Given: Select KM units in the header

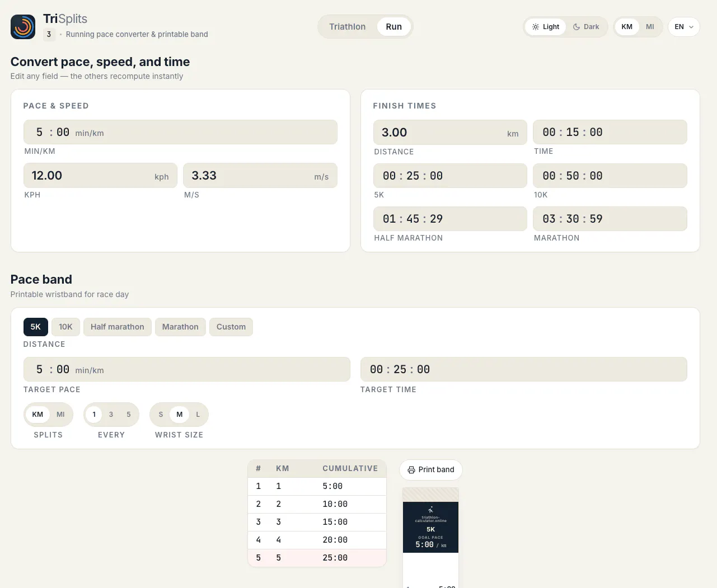Looking at the screenshot, I should (x=627, y=27).
